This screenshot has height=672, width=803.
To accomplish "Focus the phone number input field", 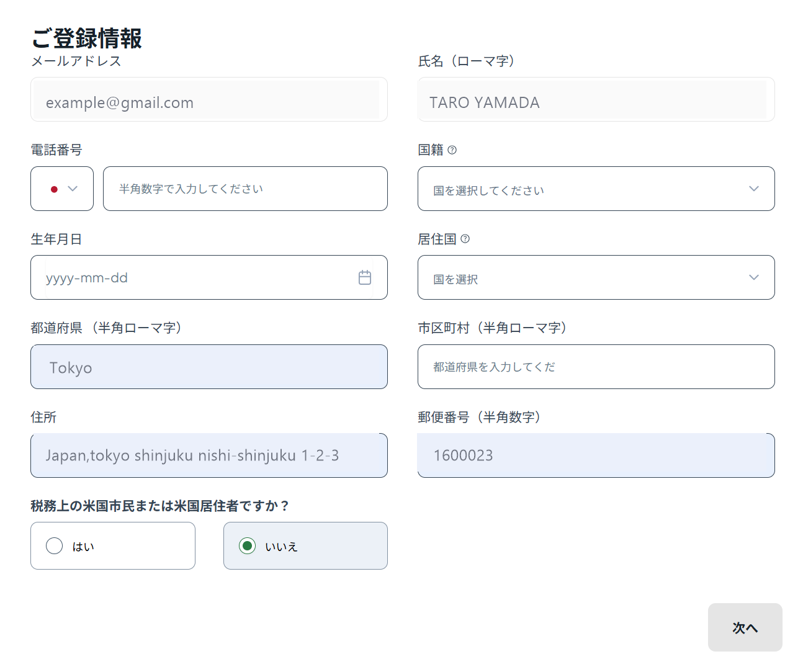I will click(x=245, y=189).
